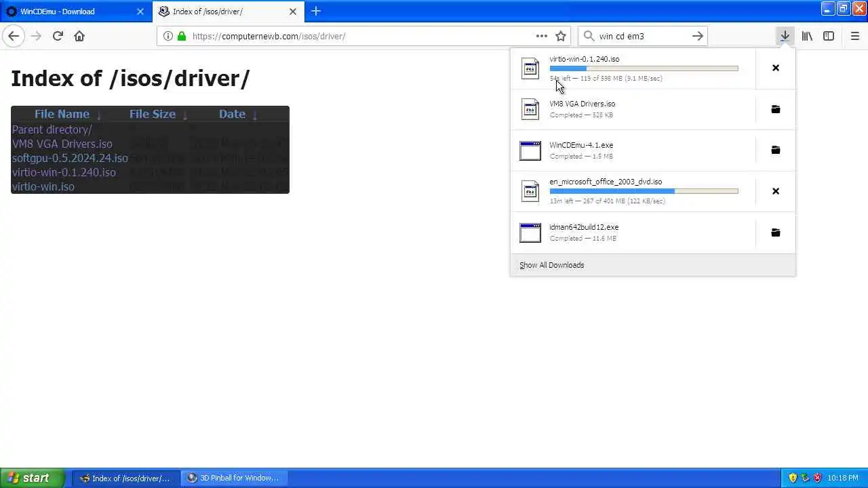The width and height of the screenshot is (868, 488).
Task: Submit search with the arrow button
Action: click(697, 36)
